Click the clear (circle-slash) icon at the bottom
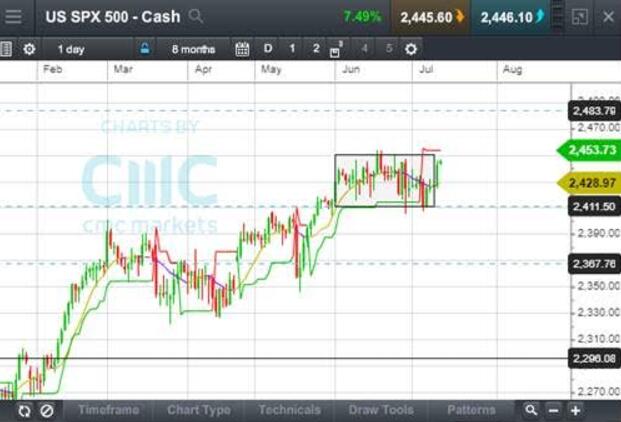The image size is (621, 422). click(46, 410)
